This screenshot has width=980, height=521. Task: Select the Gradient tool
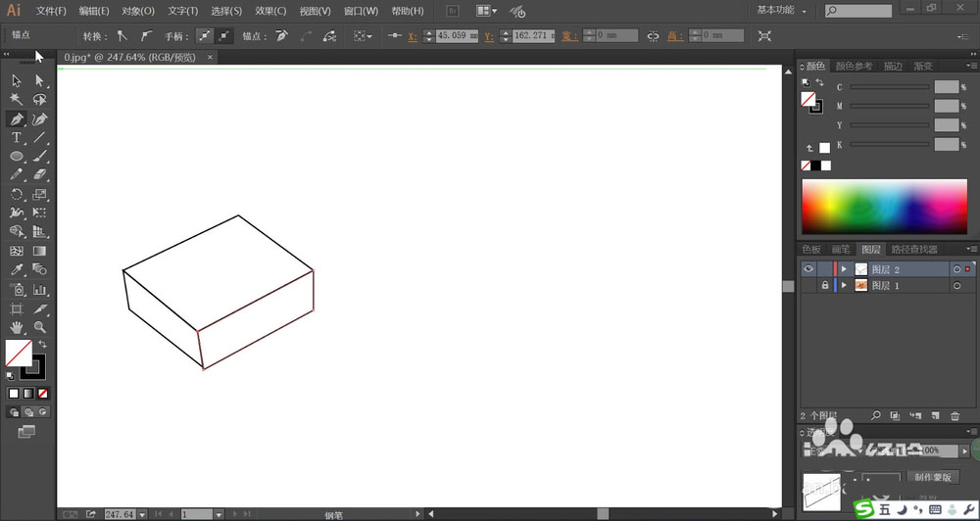pos(39,251)
